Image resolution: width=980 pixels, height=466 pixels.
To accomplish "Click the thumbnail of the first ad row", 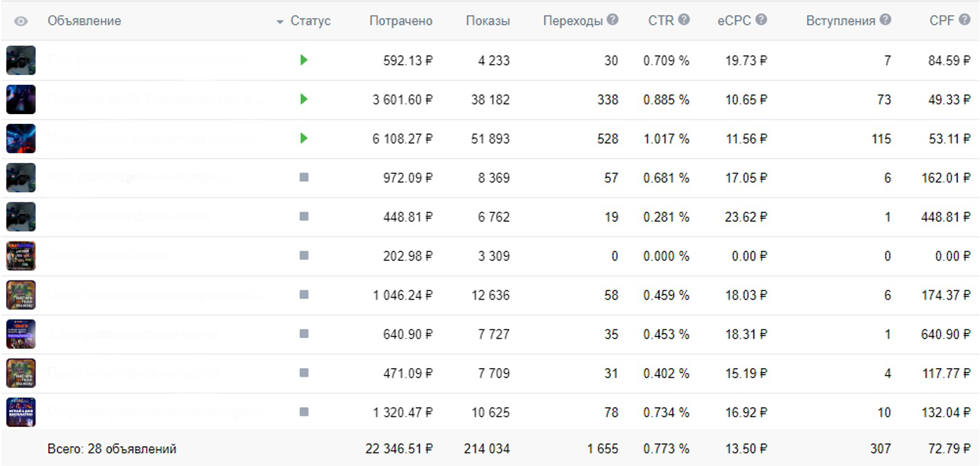I will point(21,60).
